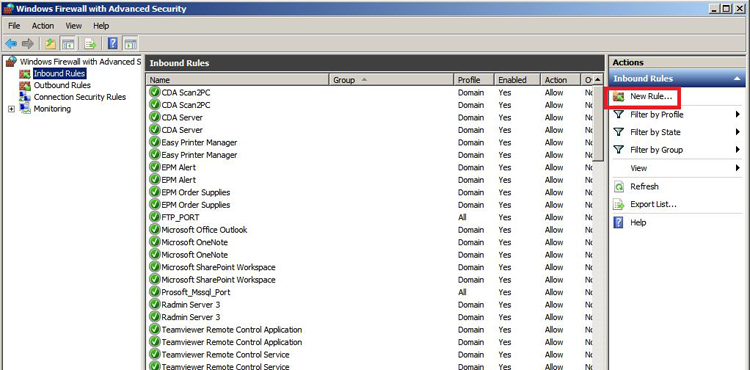Open the Filter by Group submenu arrow

(738, 150)
